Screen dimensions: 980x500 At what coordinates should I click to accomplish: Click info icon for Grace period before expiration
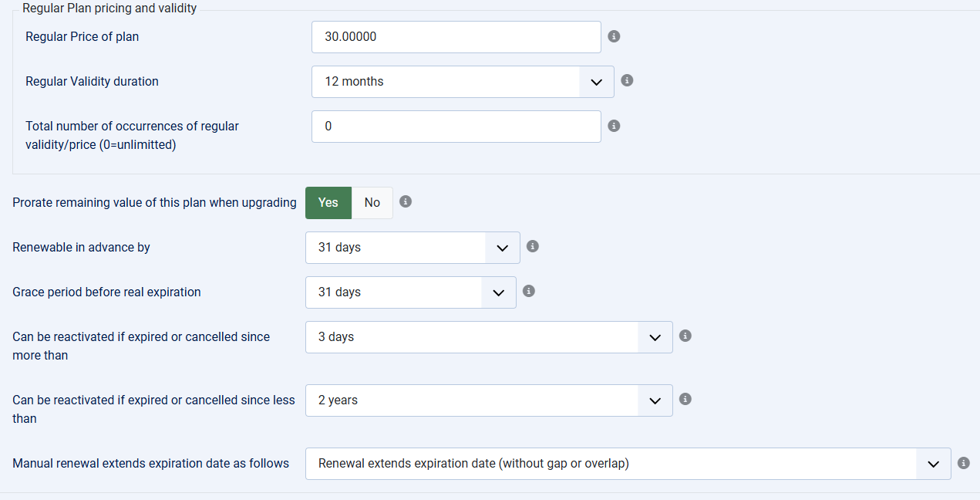528,291
